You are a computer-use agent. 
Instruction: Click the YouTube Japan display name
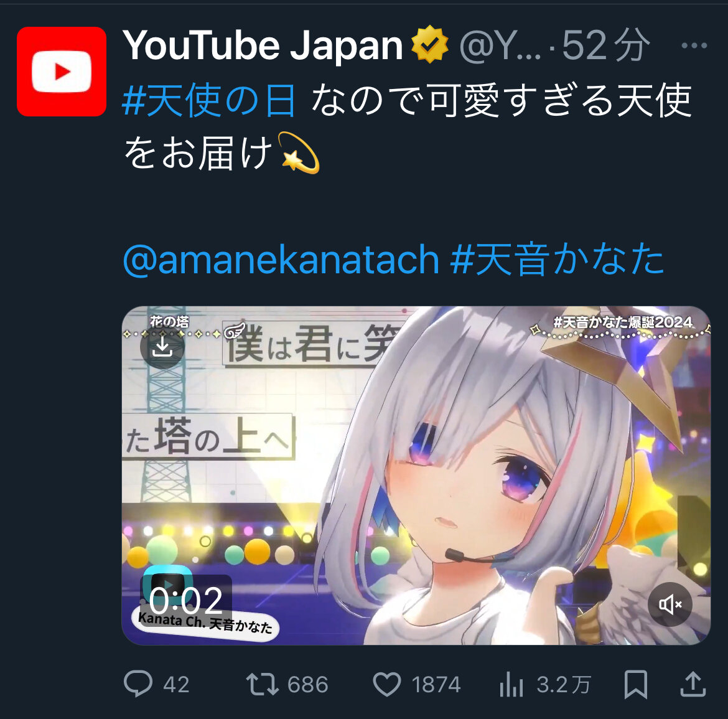(x=263, y=45)
